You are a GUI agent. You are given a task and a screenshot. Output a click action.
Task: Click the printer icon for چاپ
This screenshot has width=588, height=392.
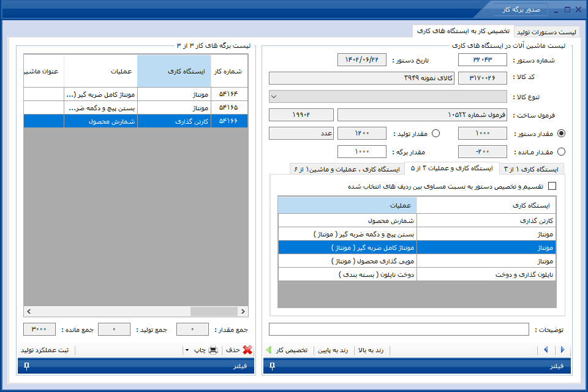[x=213, y=350]
